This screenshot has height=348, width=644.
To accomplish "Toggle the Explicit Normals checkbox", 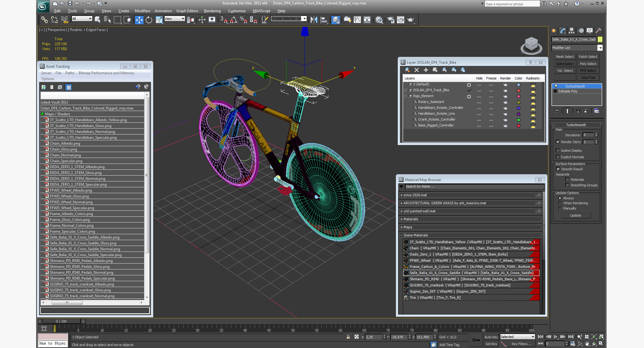I will (558, 157).
